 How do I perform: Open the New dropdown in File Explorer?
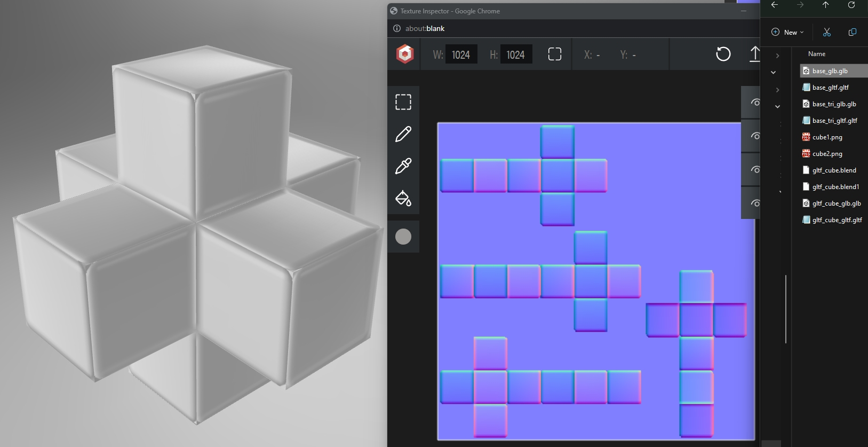[787, 32]
